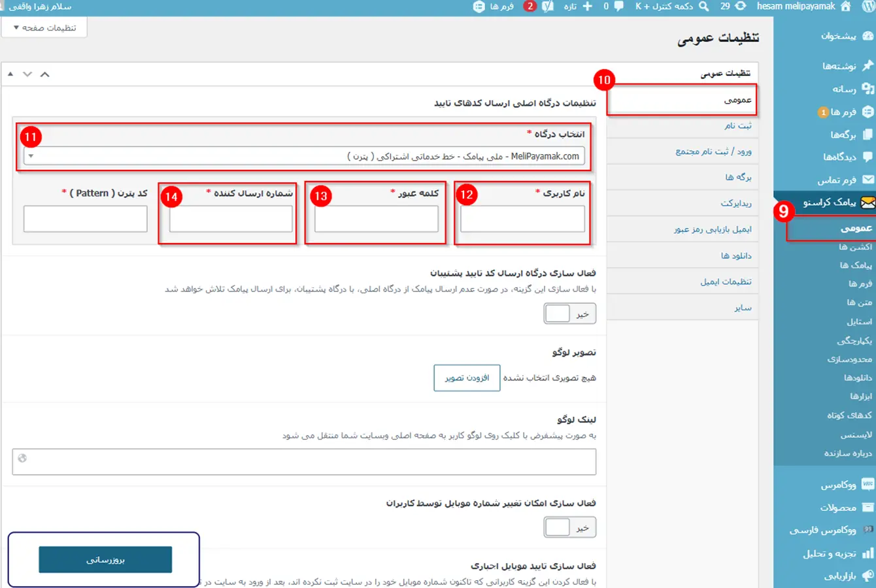Click the فرم ها forms icon in admin bar

[479, 7]
